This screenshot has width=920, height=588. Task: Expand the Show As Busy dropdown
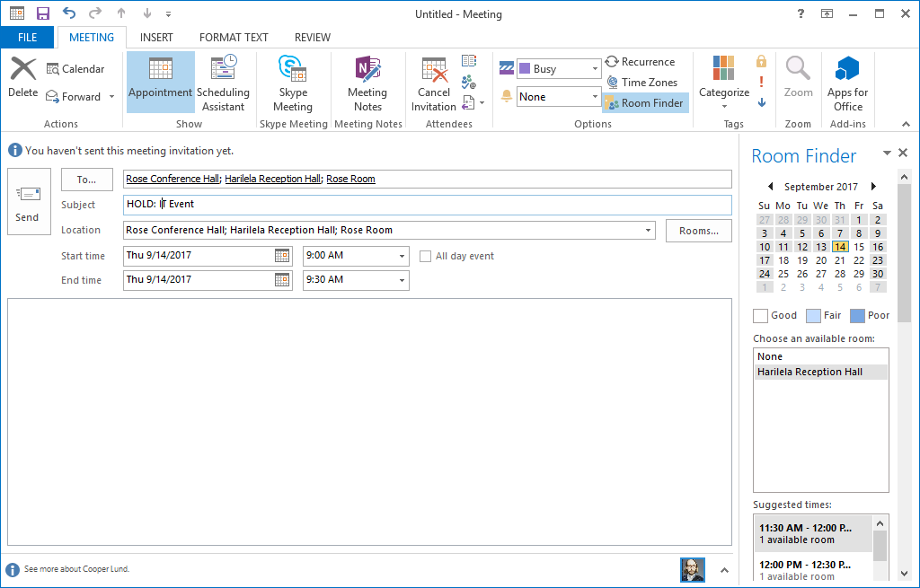coord(595,69)
